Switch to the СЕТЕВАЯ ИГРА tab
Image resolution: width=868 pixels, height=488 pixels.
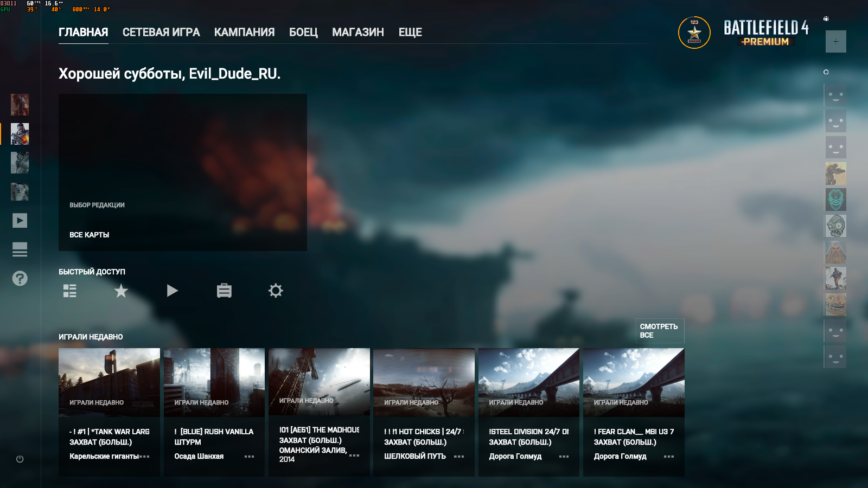[x=161, y=33]
